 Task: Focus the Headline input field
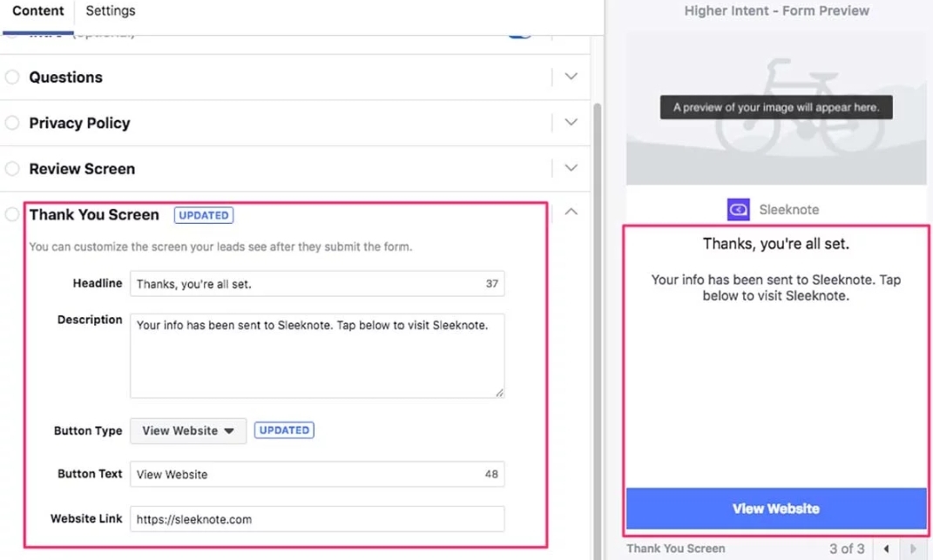pos(317,284)
